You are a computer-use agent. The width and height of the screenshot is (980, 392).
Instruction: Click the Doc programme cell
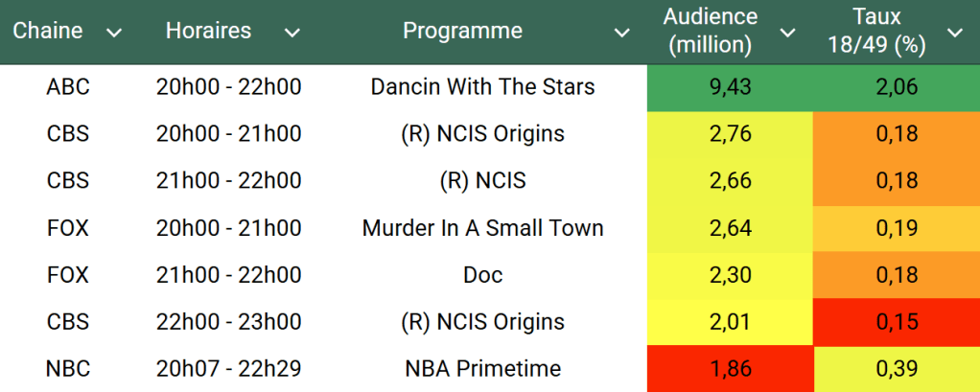pos(482,275)
